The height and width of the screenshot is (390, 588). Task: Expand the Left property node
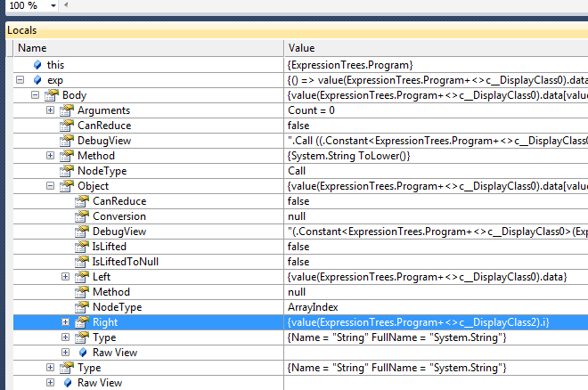(66, 277)
